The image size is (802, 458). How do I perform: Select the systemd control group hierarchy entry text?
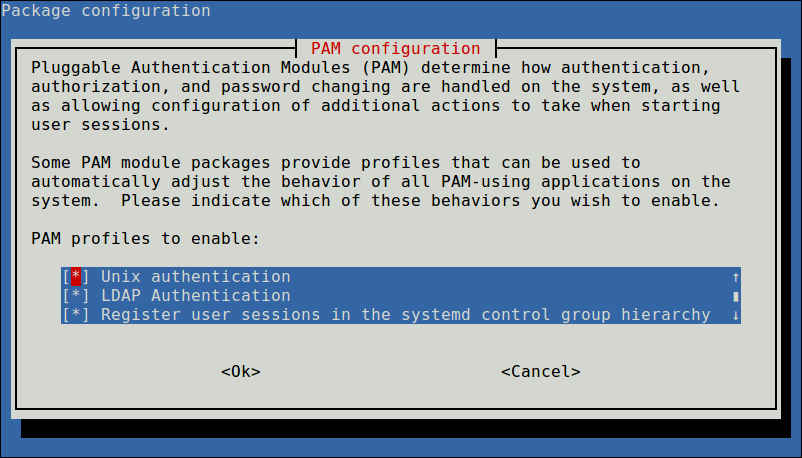click(x=405, y=315)
